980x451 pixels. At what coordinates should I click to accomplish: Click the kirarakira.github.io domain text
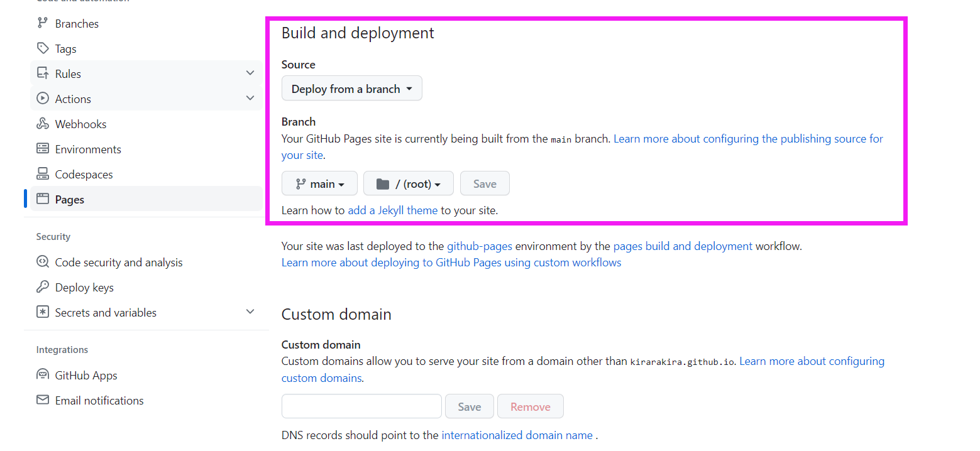682,362
